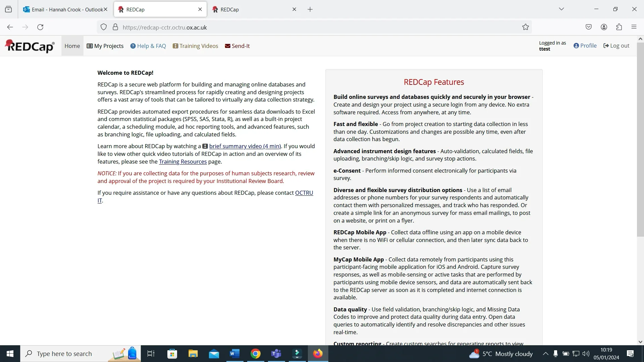Open Firefox tracking protection shield
Image resolution: width=644 pixels, height=362 pixels.
[104, 27]
